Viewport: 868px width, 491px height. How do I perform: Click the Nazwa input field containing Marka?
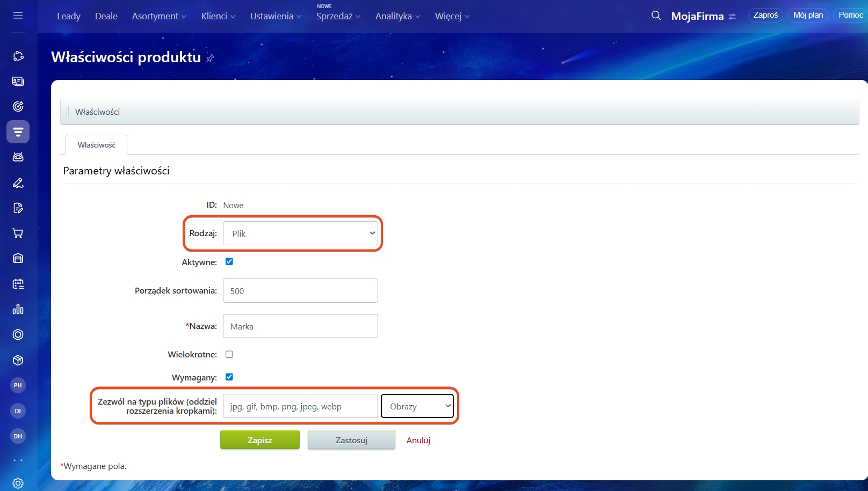[x=300, y=326]
